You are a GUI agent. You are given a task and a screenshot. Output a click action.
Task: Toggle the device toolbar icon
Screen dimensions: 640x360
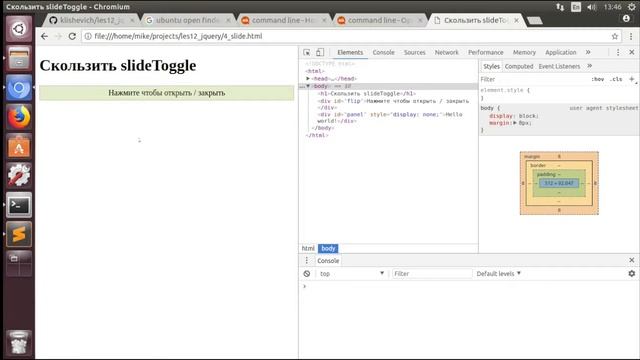click(x=320, y=52)
